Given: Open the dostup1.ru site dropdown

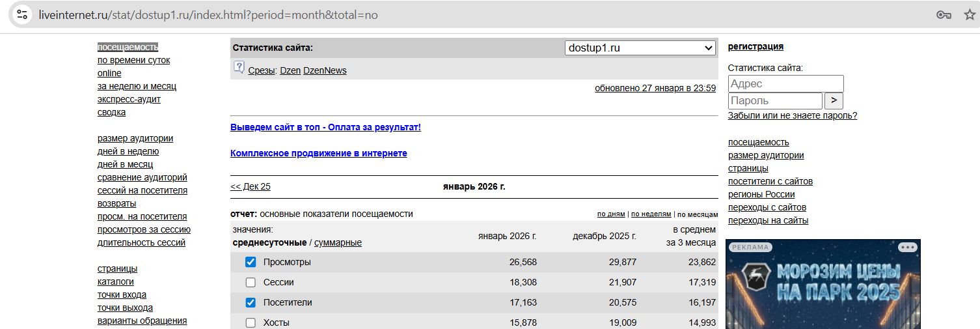Looking at the screenshot, I should (x=640, y=48).
